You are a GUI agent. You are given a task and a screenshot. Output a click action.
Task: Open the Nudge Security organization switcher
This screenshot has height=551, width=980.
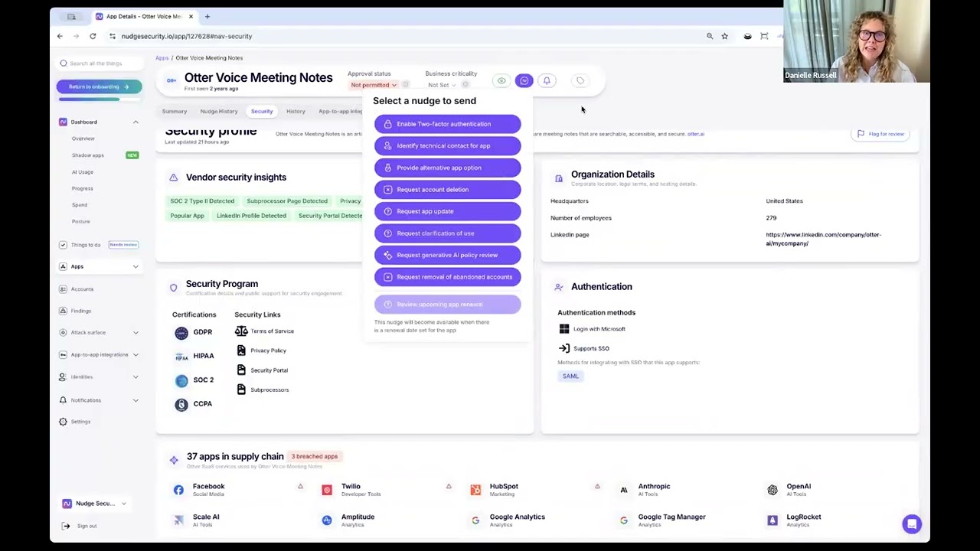94,504
